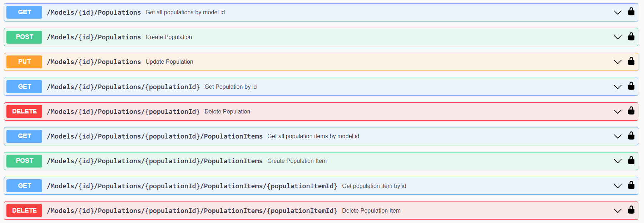
Task: Click the 'Delete Population' description text
Action: click(227, 112)
